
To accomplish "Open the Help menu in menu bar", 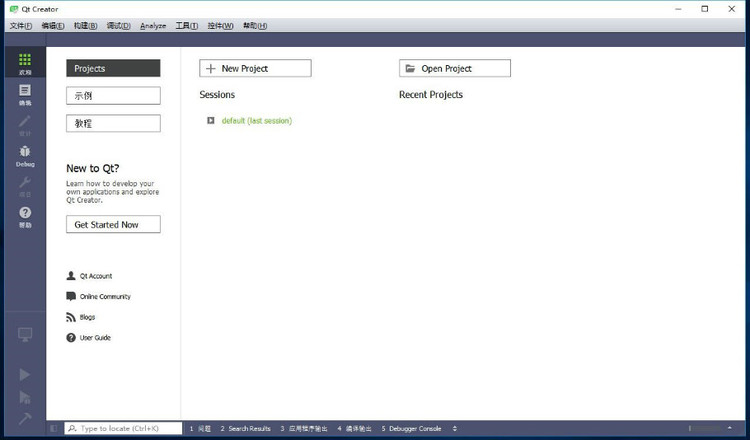I will coord(255,26).
